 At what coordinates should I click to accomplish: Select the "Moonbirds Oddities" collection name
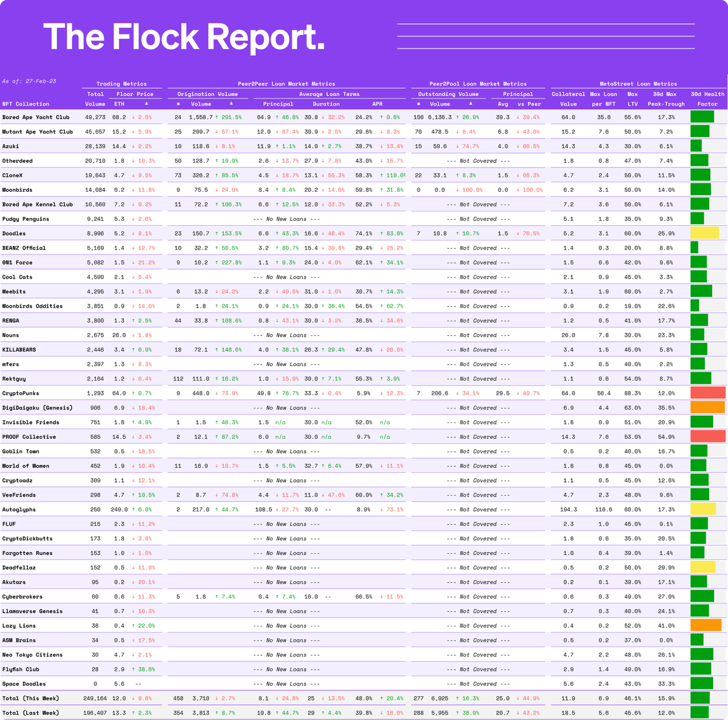pyautogui.click(x=33, y=306)
